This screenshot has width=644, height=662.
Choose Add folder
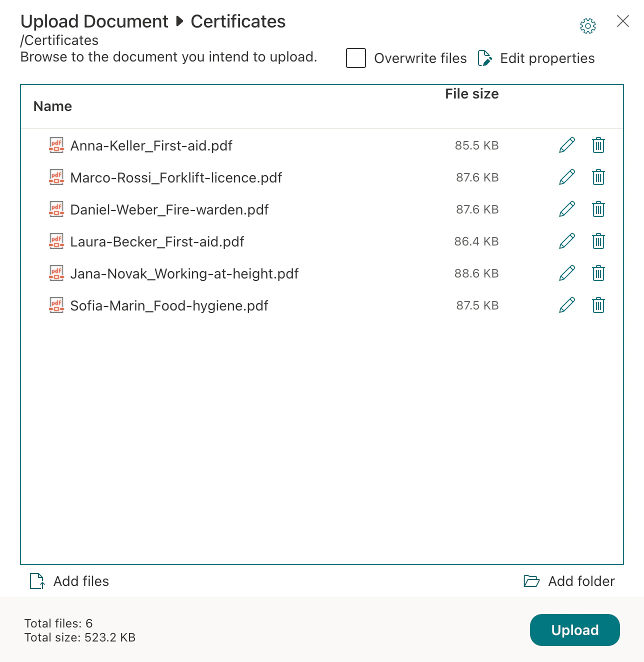(569, 581)
